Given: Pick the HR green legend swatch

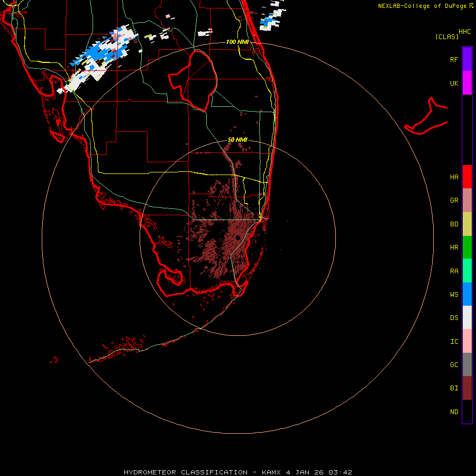Looking at the screenshot, I should [467, 248].
